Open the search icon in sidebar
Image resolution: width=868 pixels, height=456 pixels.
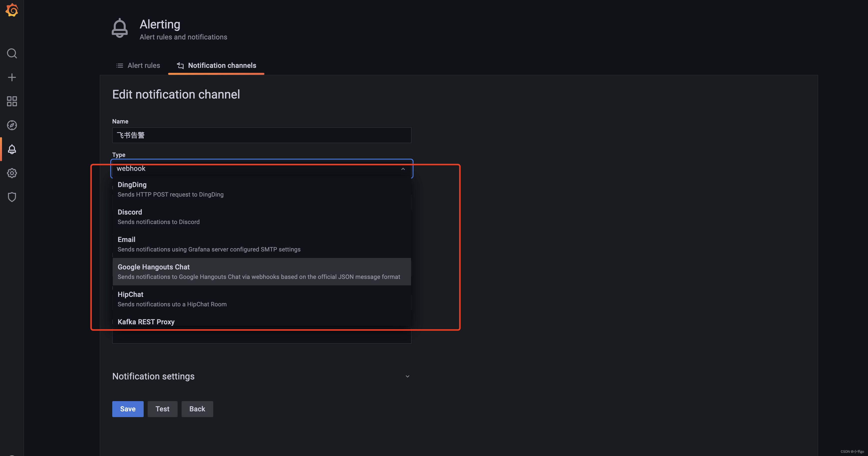click(x=12, y=53)
